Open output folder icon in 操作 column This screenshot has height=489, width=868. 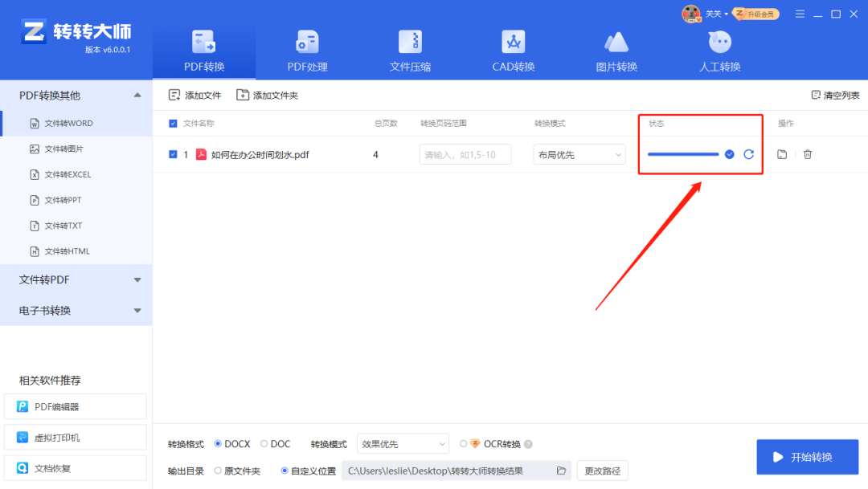pyautogui.click(x=782, y=154)
